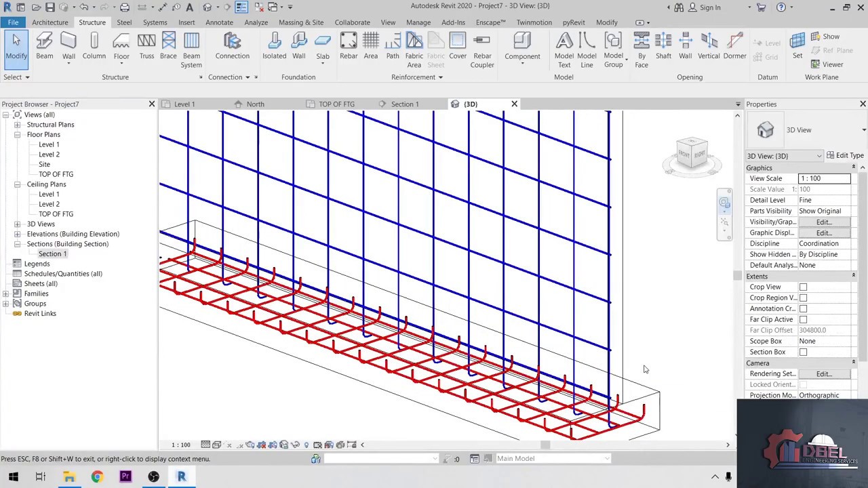Select the Model Line tool
The width and height of the screenshot is (868, 488).
click(587, 51)
